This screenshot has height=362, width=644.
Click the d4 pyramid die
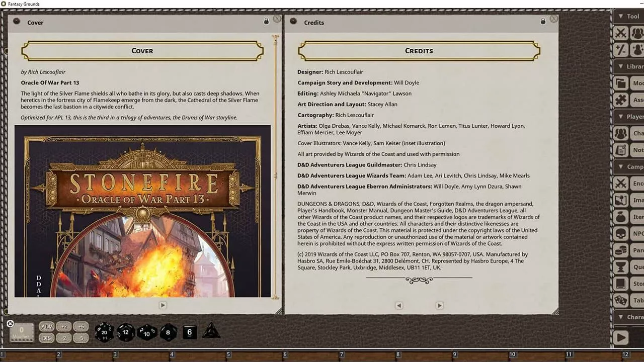211,331
